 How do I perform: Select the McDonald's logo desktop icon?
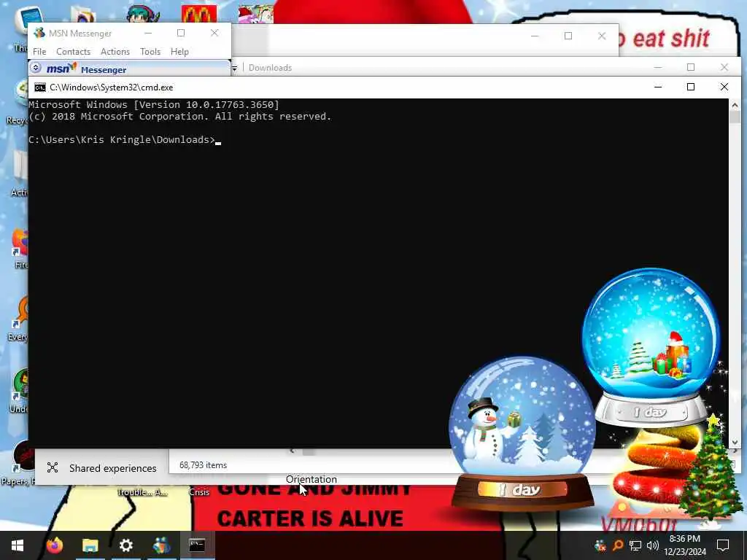199,15
